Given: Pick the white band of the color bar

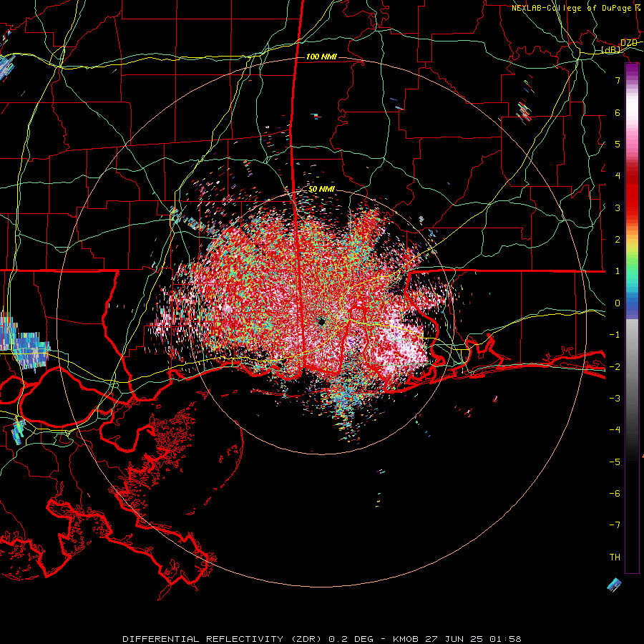Looking at the screenshot, I should click(x=632, y=109).
